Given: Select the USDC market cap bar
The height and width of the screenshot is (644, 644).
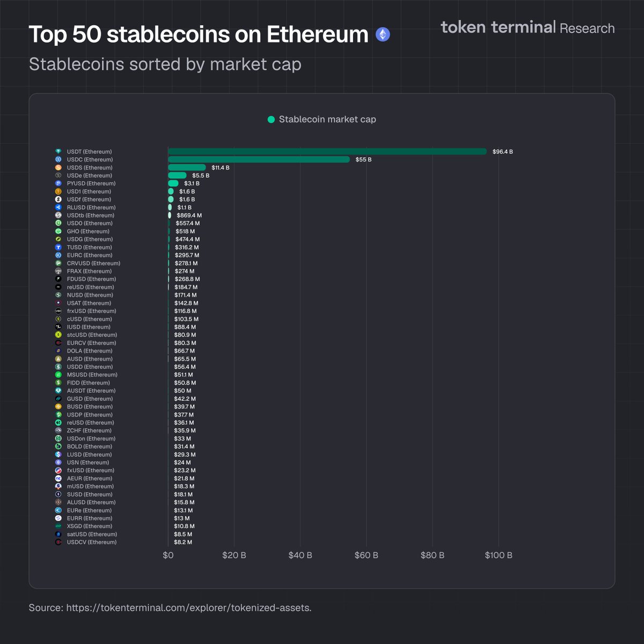Looking at the screenshot, I should click(259, 159).
